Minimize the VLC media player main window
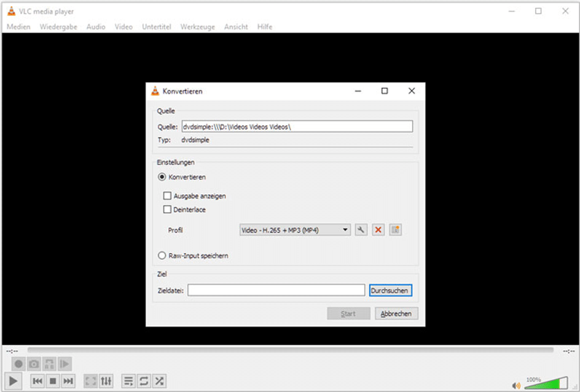 512,11
